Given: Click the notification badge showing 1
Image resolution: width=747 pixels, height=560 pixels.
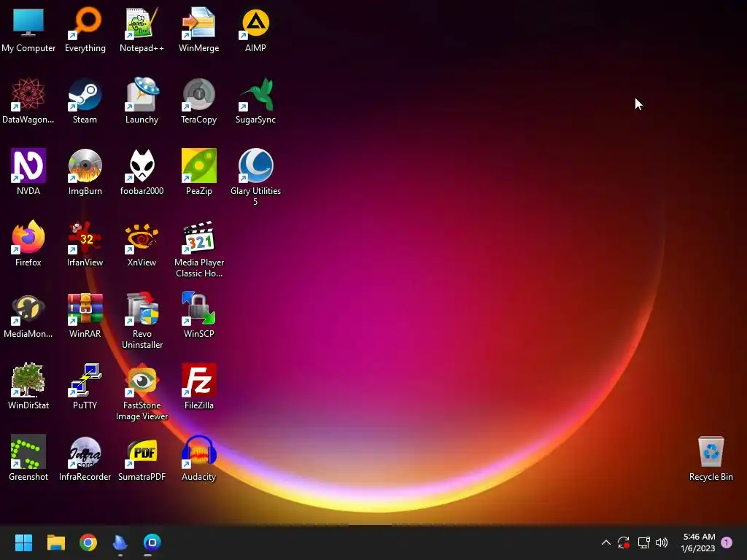Looking at the screenshot, I should (x=727, y=542).
